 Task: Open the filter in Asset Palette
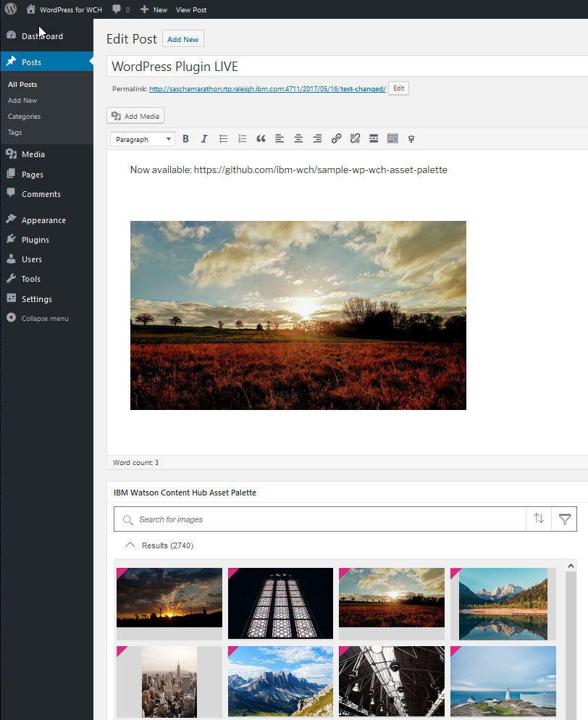click(x=565, y=519)
